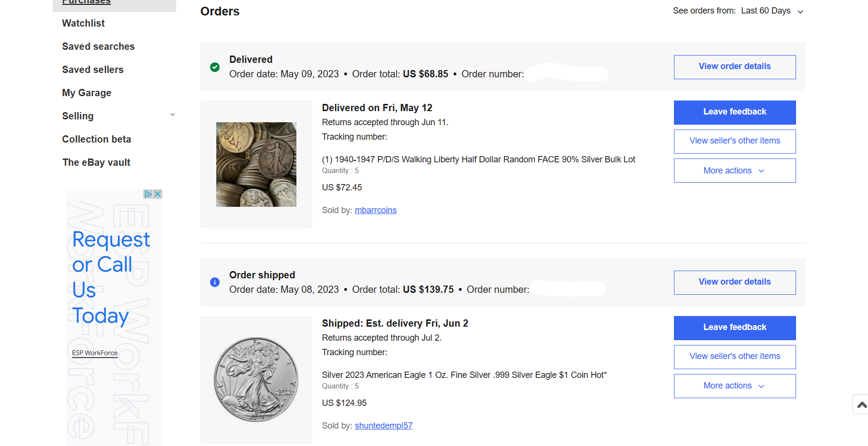Open the Silver Eagle coin thumbnail
The height and width of the screenshot is (446, 868).
coord(256,379)
